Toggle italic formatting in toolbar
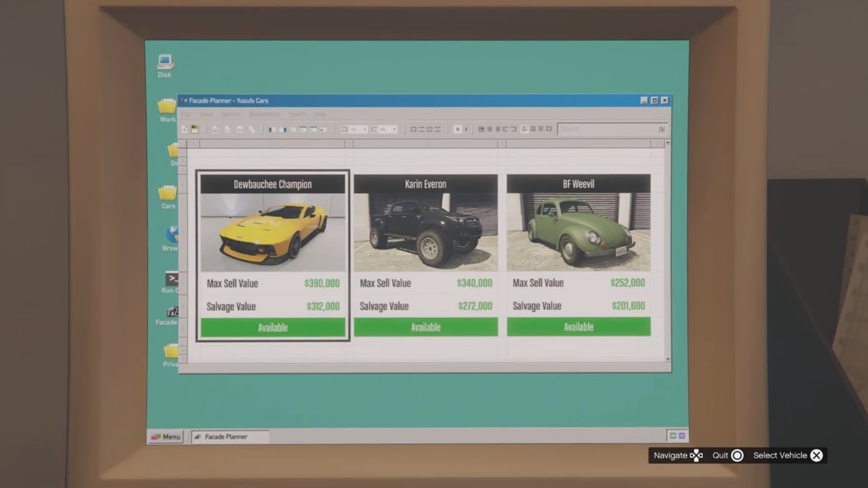 point(466,129)
